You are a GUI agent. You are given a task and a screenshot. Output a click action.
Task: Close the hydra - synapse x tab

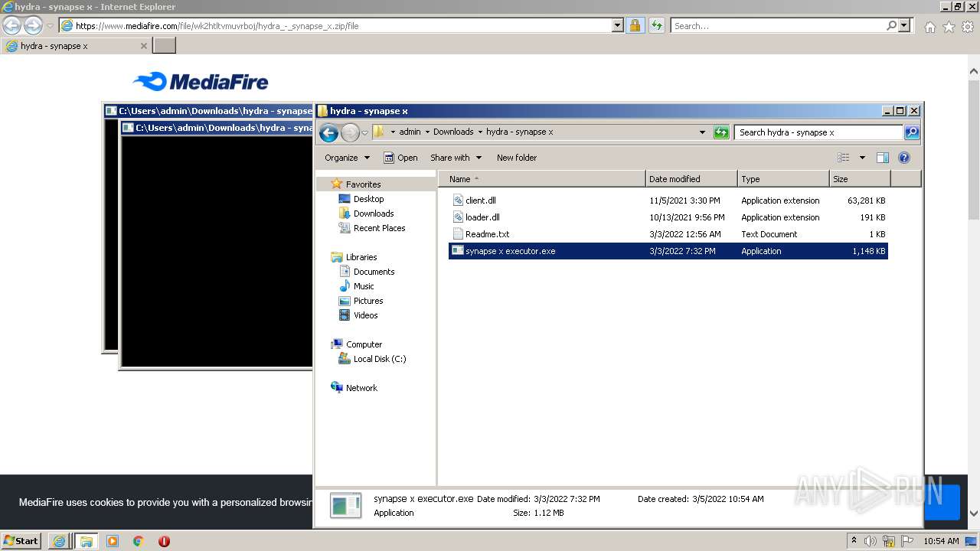143,46
